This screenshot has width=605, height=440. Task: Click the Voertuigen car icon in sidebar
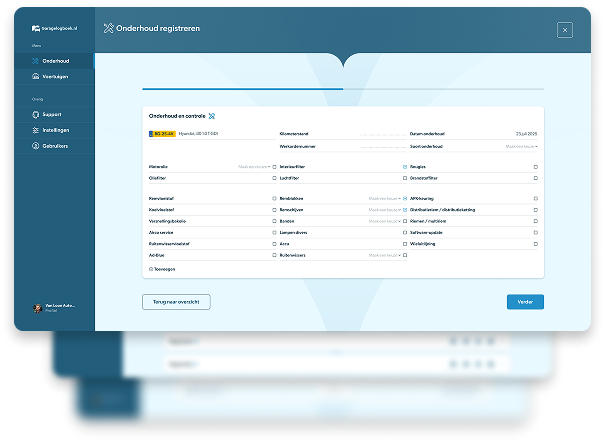36,75
